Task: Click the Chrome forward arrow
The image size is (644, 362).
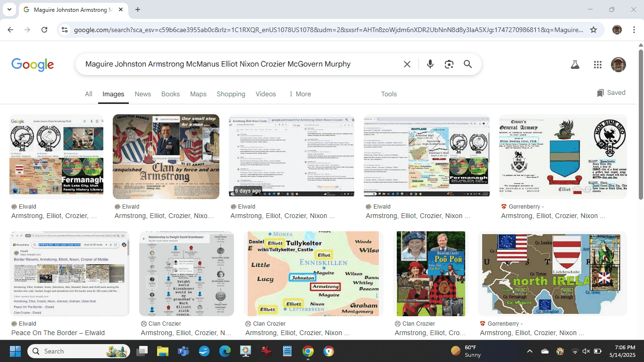Action: [x=27, y=30]
